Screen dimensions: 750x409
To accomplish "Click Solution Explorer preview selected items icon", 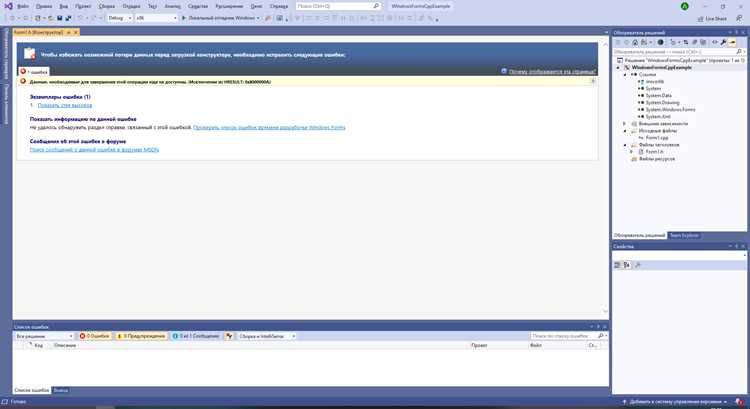I will [733, 42].
